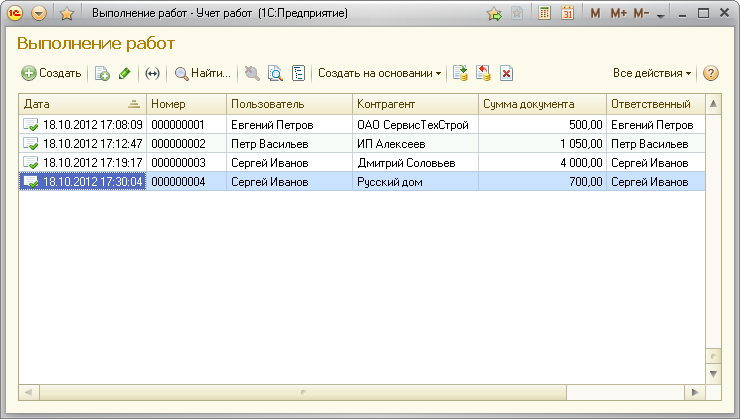Click contractor ИП Алексеев
This screenshot has height=419, width=740.
[x=391, y=144]
